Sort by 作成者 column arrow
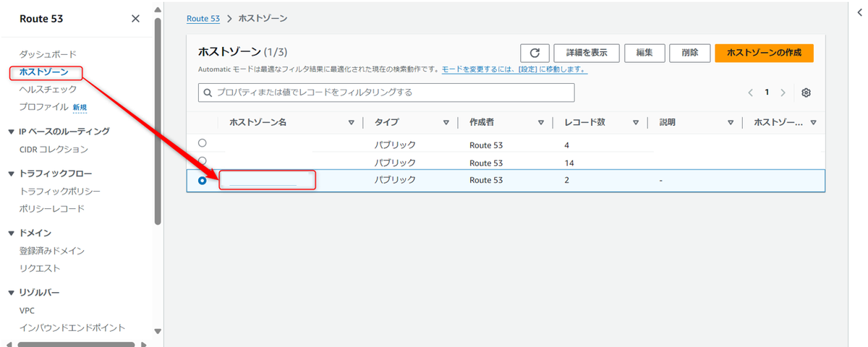The image size is (868, 347). [x=541, y=123]
